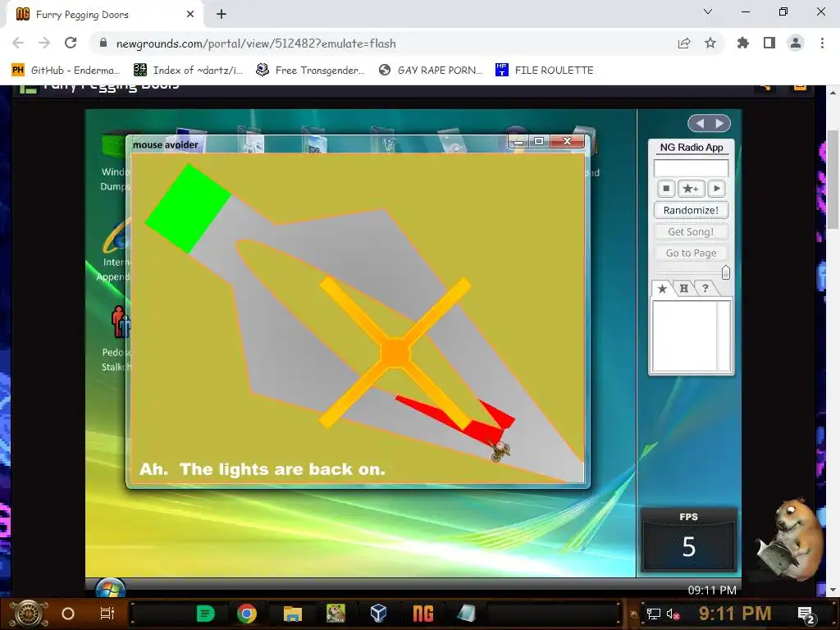
Task: Open the H history tab in NG Radio
Action: pos(684,289)
